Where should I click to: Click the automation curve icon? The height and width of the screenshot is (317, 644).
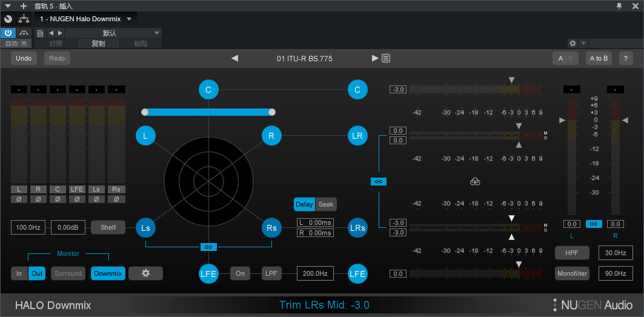coord(24,33)
